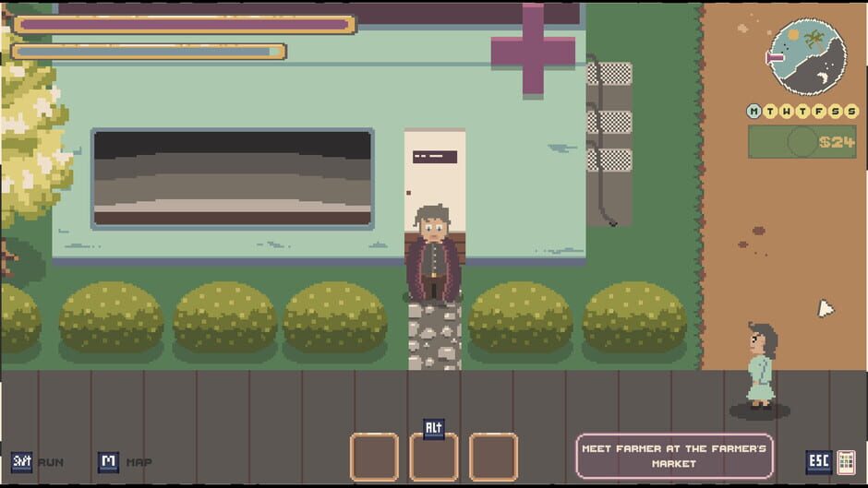Click the clinic's cream front door
This screenshot has width=868, height=488.
point(435,181)
